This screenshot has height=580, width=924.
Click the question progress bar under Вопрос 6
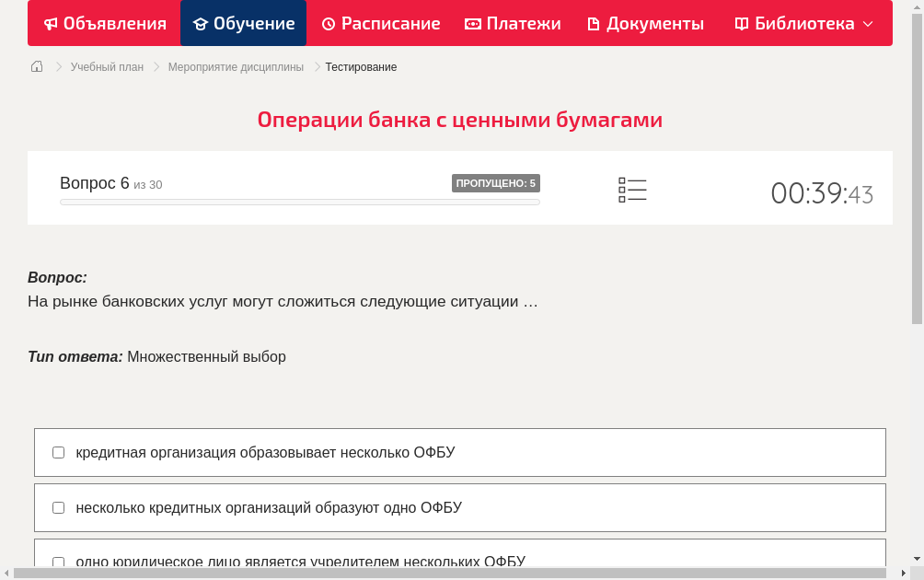click(x=299, y=202)
